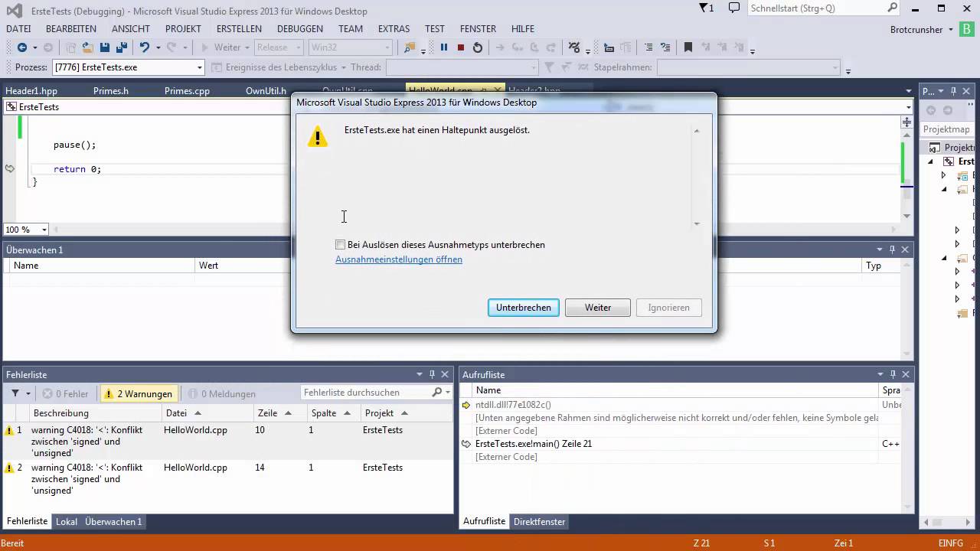Select the ntdll.dll!77e1082c() call stack row
The height and width of the screenshot is (551, 980).
[513, 405]
